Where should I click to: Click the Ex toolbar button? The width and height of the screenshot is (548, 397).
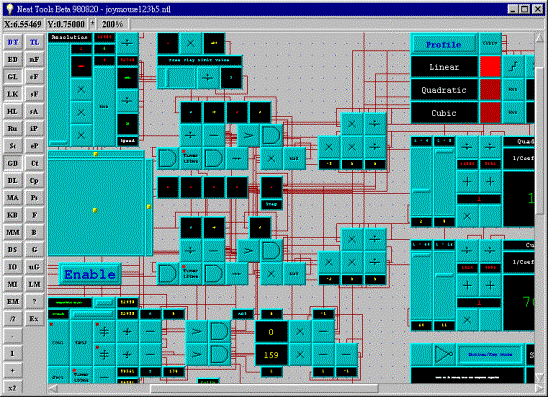(x=34, y=319)
